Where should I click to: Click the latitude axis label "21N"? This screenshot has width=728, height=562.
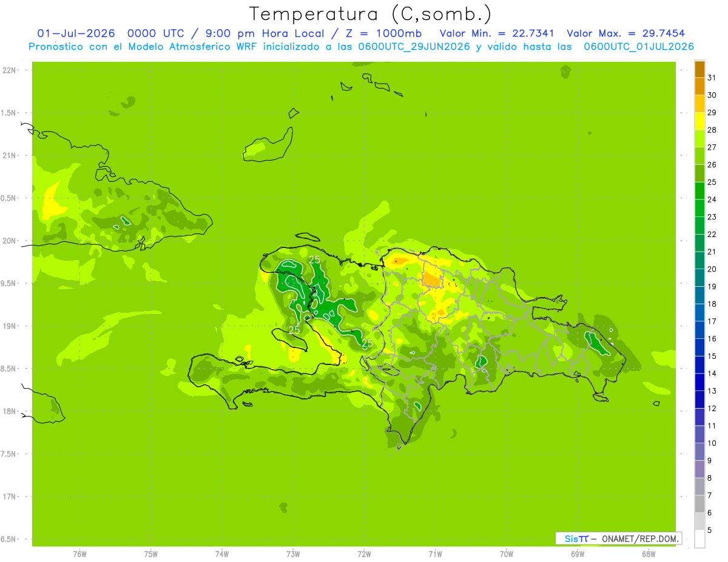(x=10, y=155)
